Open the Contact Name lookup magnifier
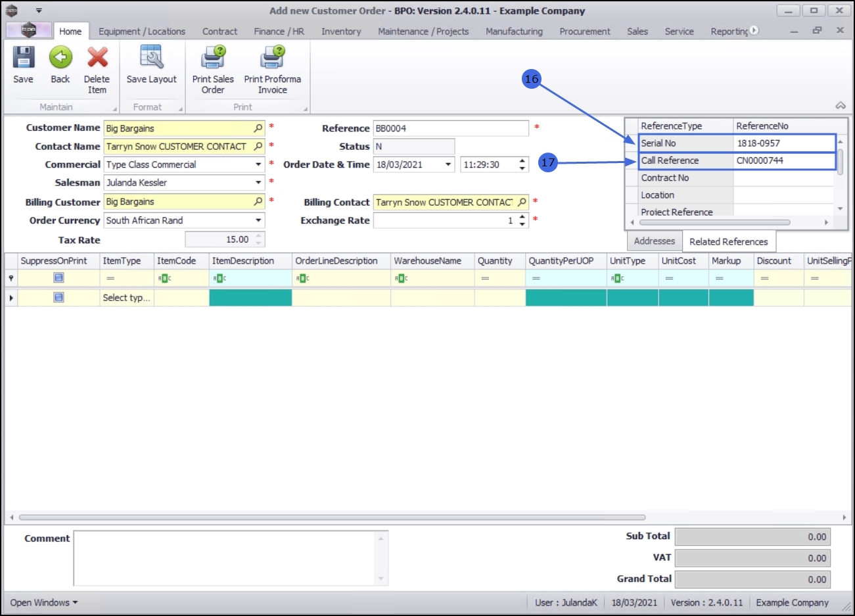855x616 pixels. pyautogui.click(x=258, y=146)
